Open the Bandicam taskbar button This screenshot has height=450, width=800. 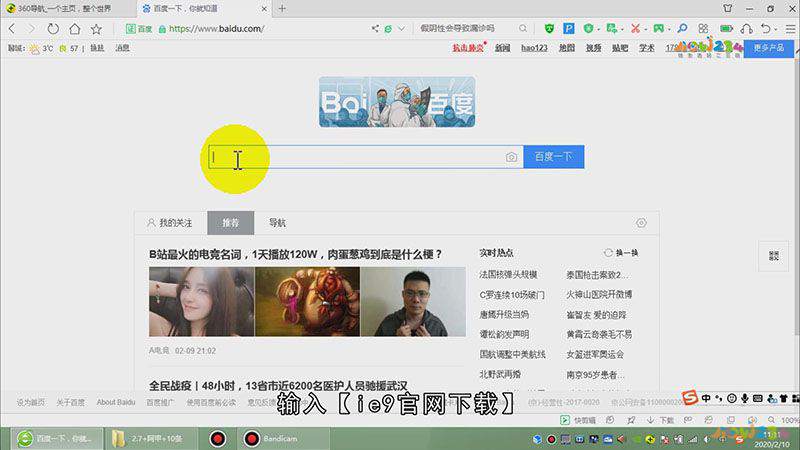click(x=284, y=439)
